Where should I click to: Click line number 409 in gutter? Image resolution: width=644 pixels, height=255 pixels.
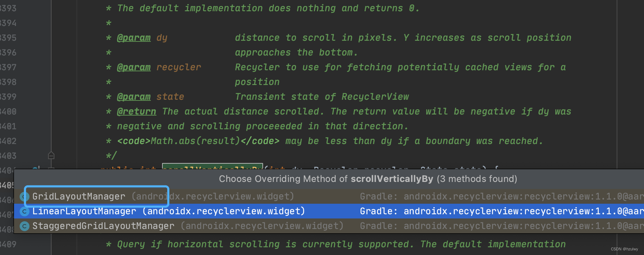click(8, 244)
